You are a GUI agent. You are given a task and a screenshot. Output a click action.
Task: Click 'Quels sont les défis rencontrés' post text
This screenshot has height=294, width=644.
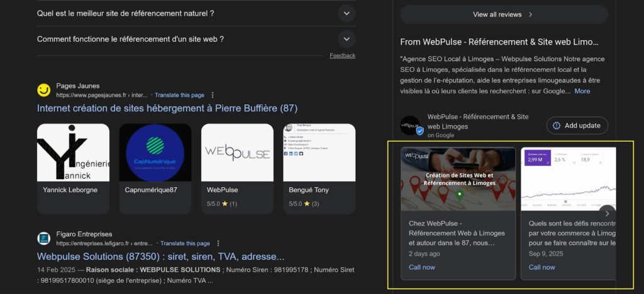572,233
